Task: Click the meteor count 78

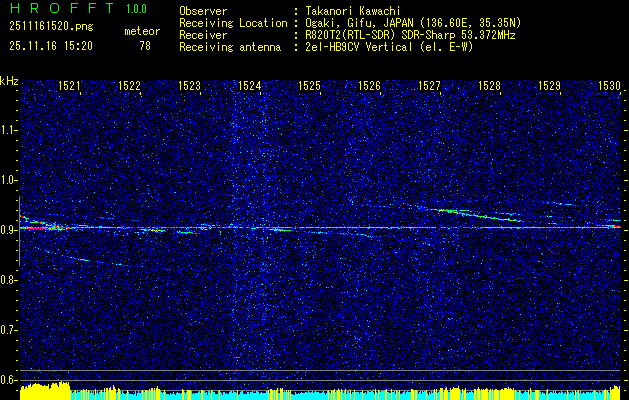Action: tap(145, 46)
